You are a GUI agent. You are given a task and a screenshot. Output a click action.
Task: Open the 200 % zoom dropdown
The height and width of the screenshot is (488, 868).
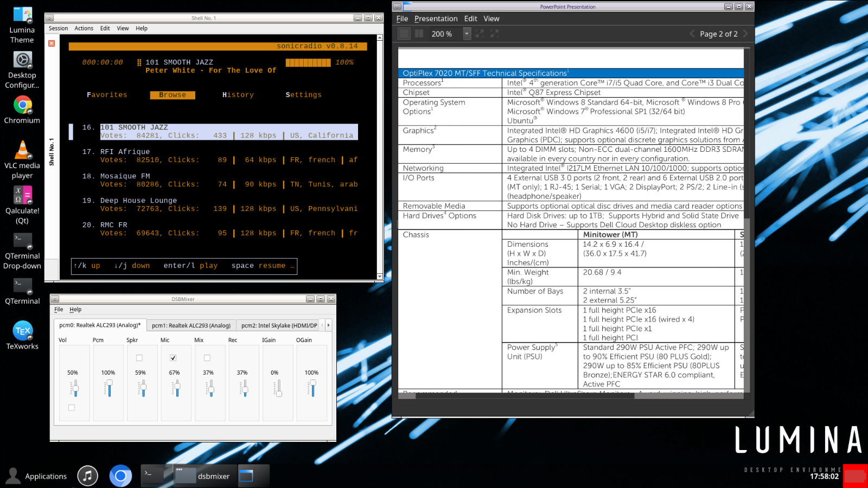pyautogui.click(x=467, y=34)
